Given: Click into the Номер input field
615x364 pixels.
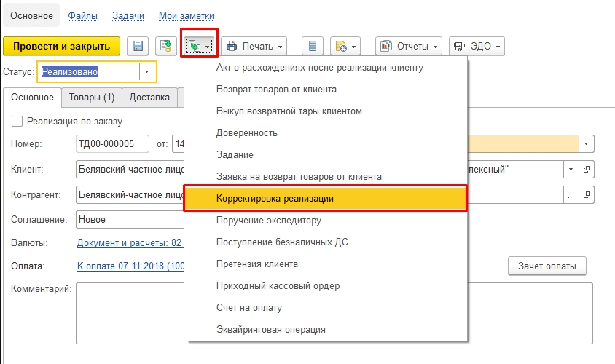Looking at the screenshot, I should click(112, 144).
